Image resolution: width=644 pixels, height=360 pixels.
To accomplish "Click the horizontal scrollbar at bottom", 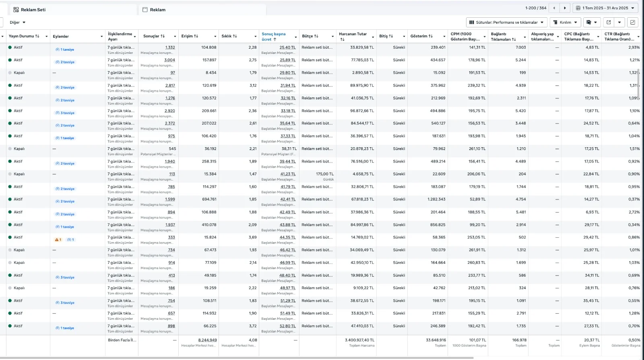I will [x=282, y=358].
